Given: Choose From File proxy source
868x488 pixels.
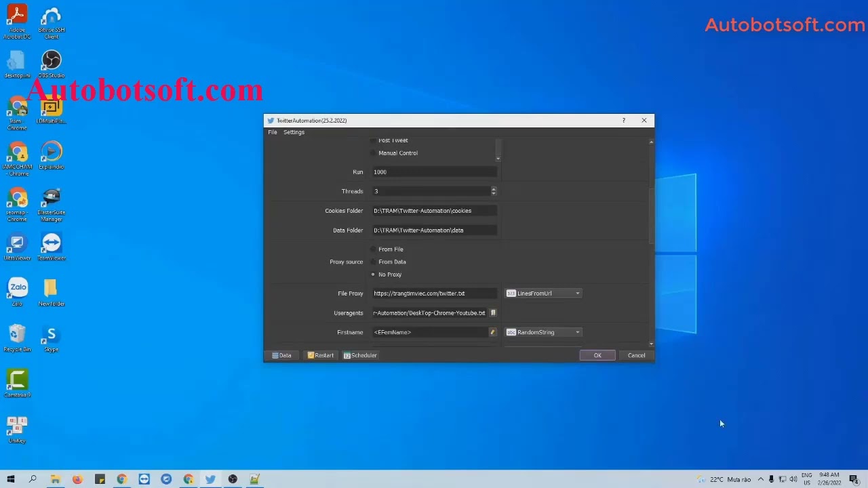Looking at the screenshot, I should [x=387, y=249].
